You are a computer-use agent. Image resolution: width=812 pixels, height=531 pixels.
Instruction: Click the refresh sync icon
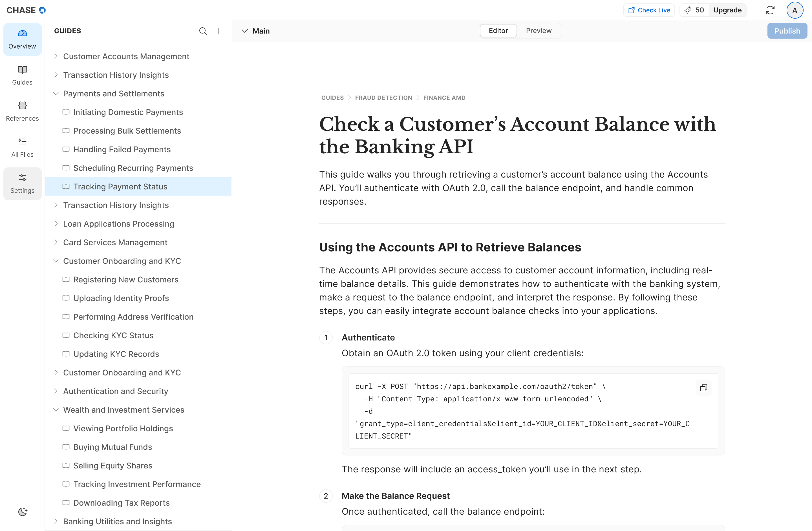click(x=770, y=10)
